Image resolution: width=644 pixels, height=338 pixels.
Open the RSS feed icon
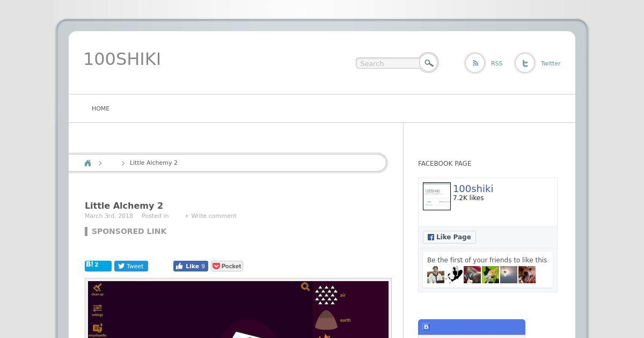click(x=475, y=63)
